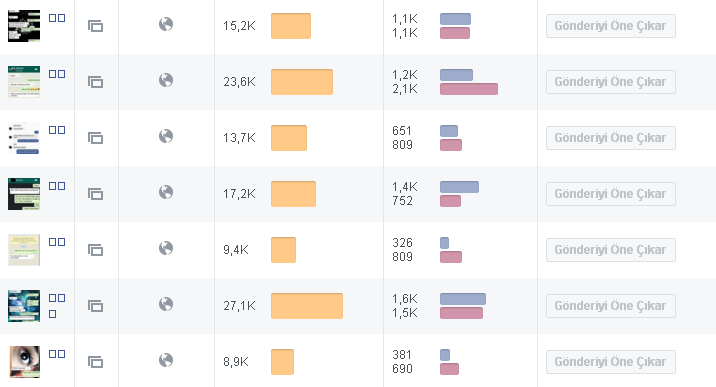Screen dimensions: 716x387
Task: Click the orange reach bar for 27,1K
Action: coord(307,306)
